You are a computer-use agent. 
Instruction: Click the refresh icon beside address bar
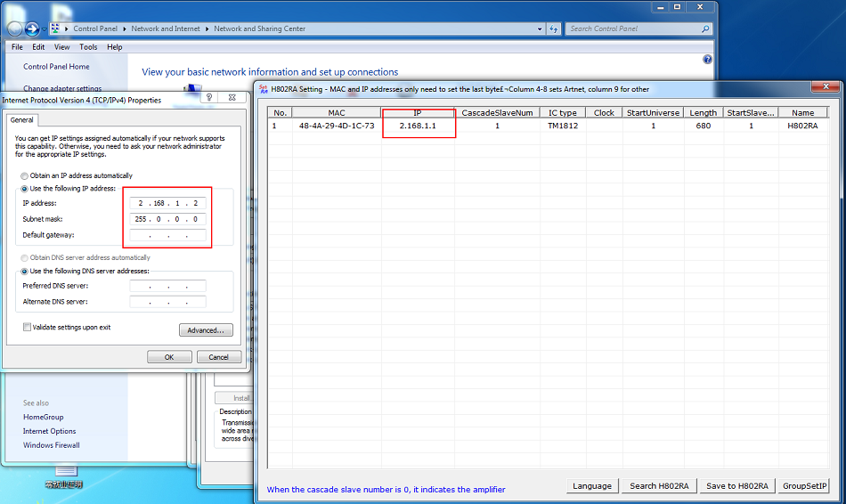[x=554, y=29]
